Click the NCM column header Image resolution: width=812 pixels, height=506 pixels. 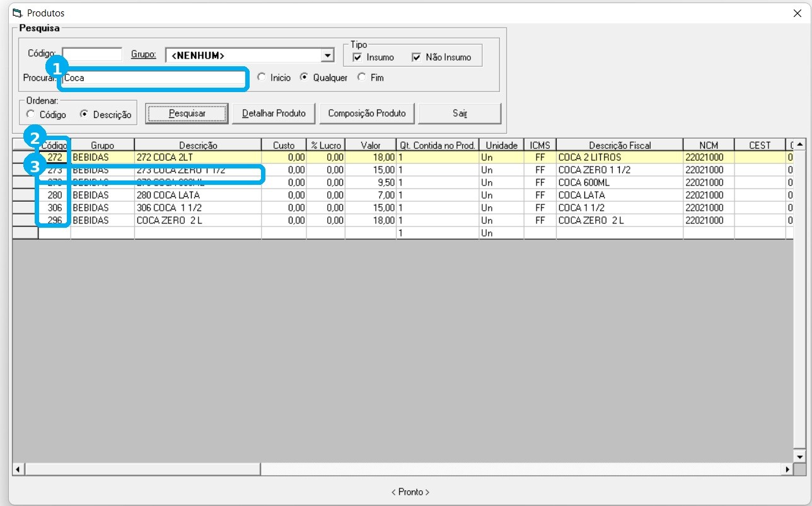point(709,145)
